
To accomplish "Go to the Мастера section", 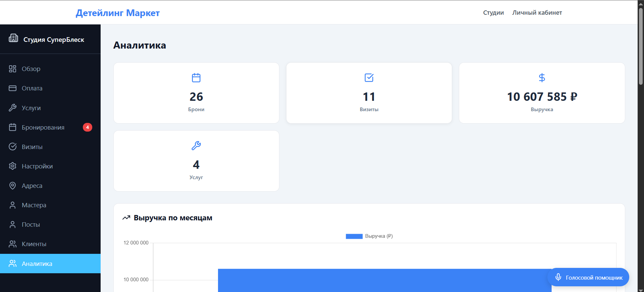I will point(50,205).
